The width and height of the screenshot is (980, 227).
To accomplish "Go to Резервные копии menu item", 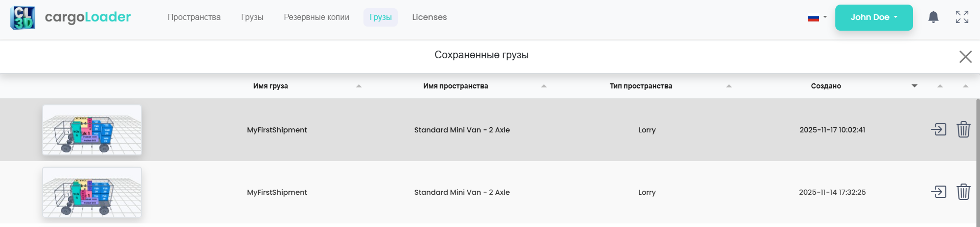I will (316, 17).
